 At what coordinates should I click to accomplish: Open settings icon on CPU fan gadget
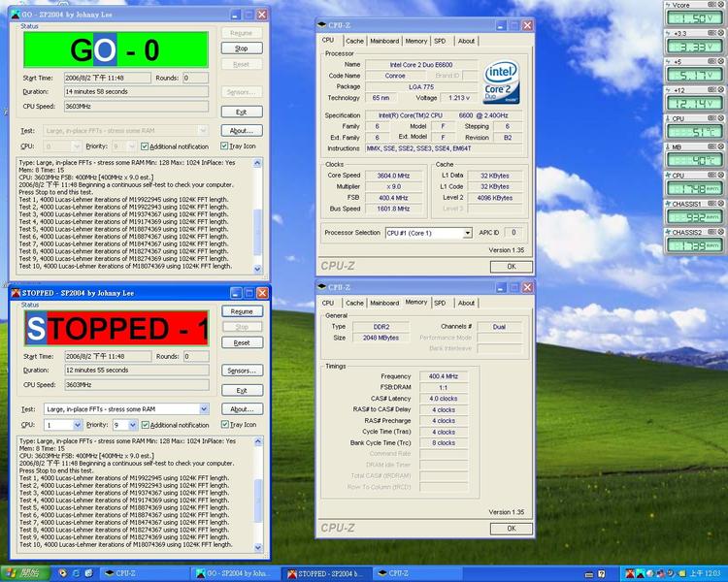click(711, 175)
